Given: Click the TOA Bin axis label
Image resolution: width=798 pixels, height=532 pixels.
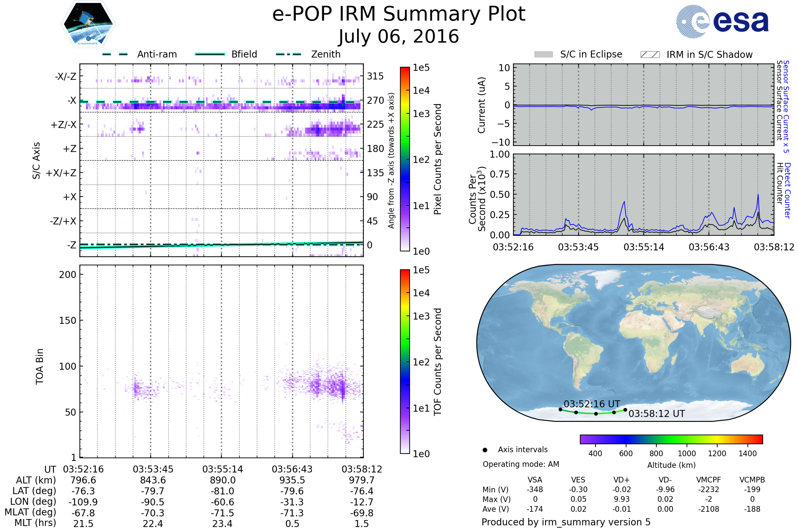Looking at the screenshot, I should coord(40,366).
